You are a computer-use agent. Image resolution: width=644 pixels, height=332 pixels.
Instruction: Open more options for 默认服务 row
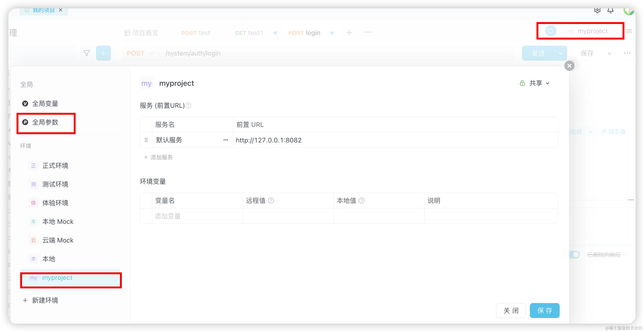point(226,140)
